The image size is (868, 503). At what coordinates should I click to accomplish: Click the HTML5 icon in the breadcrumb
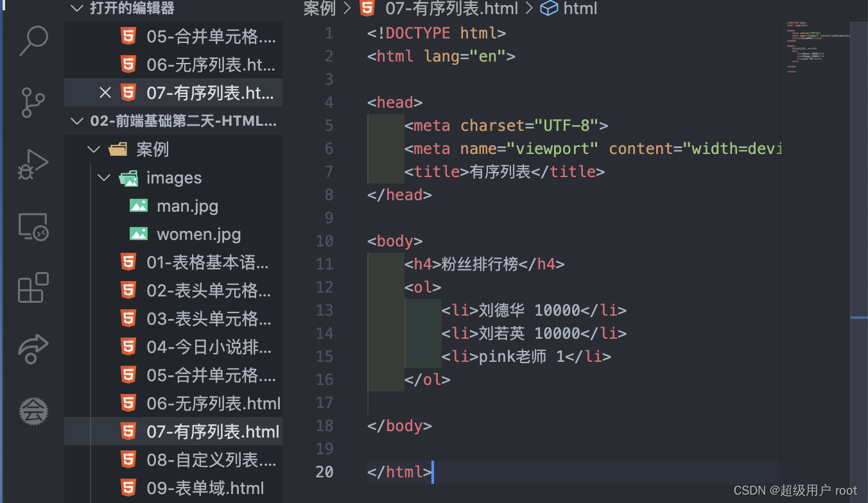pyautogui.click(x=367, y=8)
